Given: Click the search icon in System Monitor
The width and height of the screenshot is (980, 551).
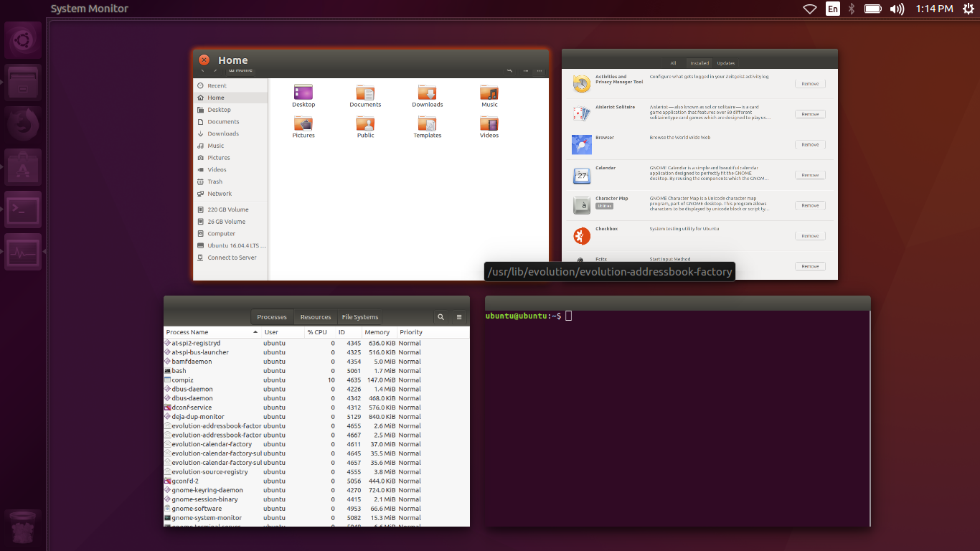Looking at the screenshot, I should 441,316.
